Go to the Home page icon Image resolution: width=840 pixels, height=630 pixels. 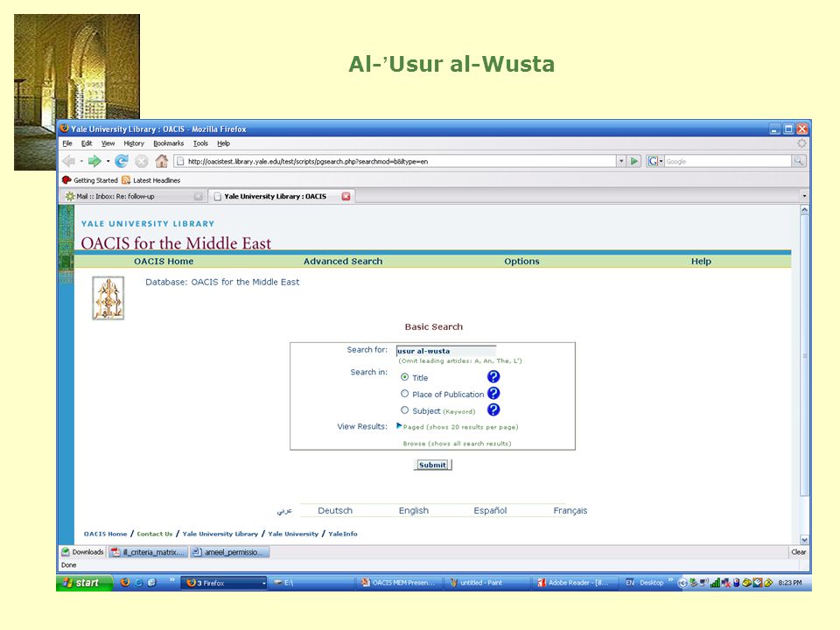[x=161, y=161]
